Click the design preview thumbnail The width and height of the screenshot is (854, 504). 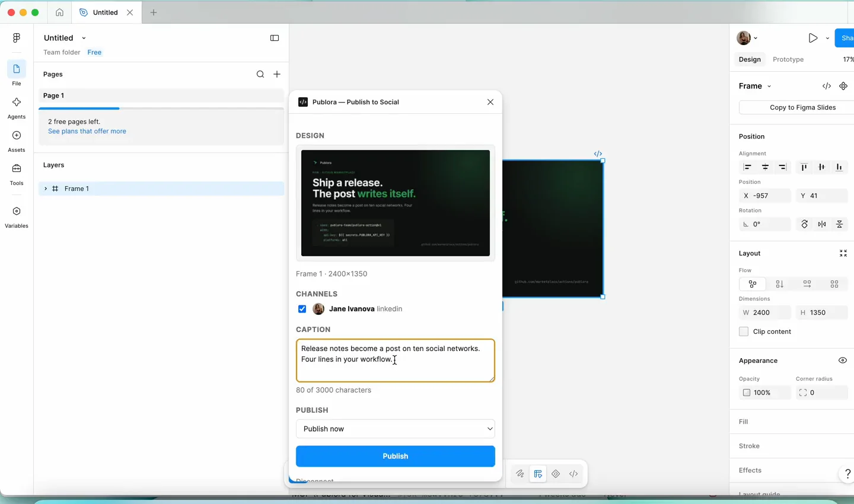click(396, 203)
